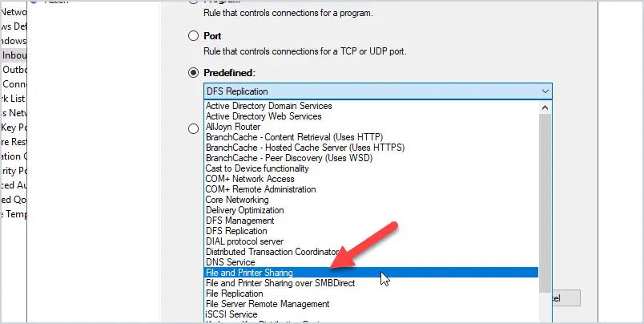The image size is (644, 324).
Task: Select the radio button below Predefined
Action: click(x=193, y=129)
